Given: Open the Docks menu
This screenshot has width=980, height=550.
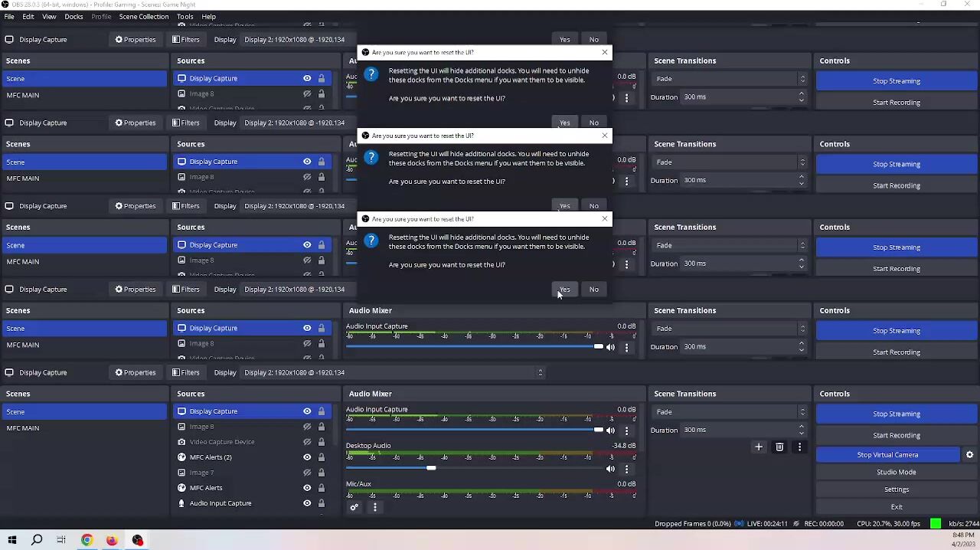Looking at the screenshot, I should click(73, 16).
